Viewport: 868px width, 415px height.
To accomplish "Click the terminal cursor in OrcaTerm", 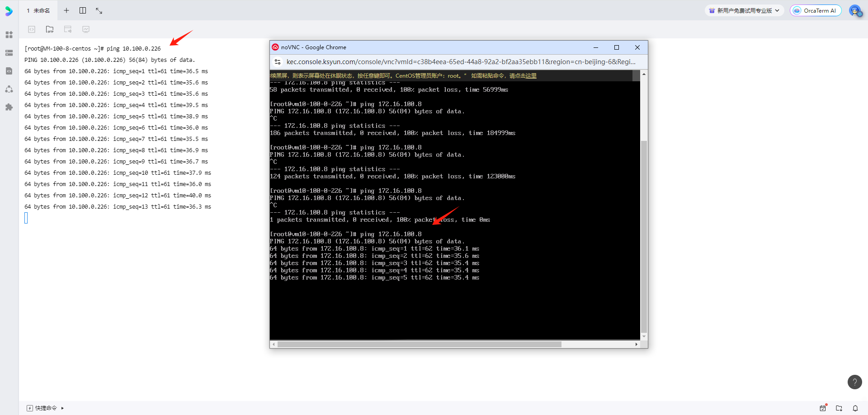I will click(x=26, y=218).
